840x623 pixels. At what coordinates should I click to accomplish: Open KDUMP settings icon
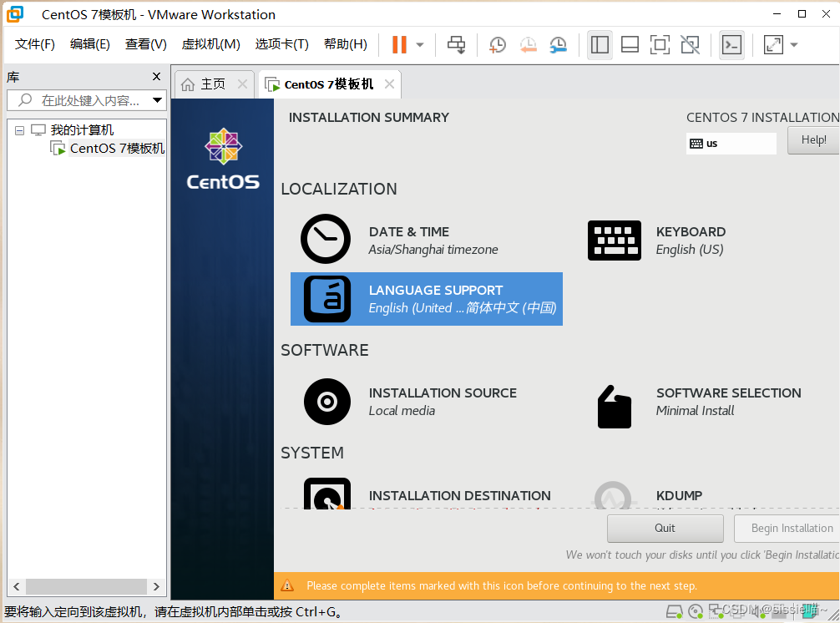613,495
